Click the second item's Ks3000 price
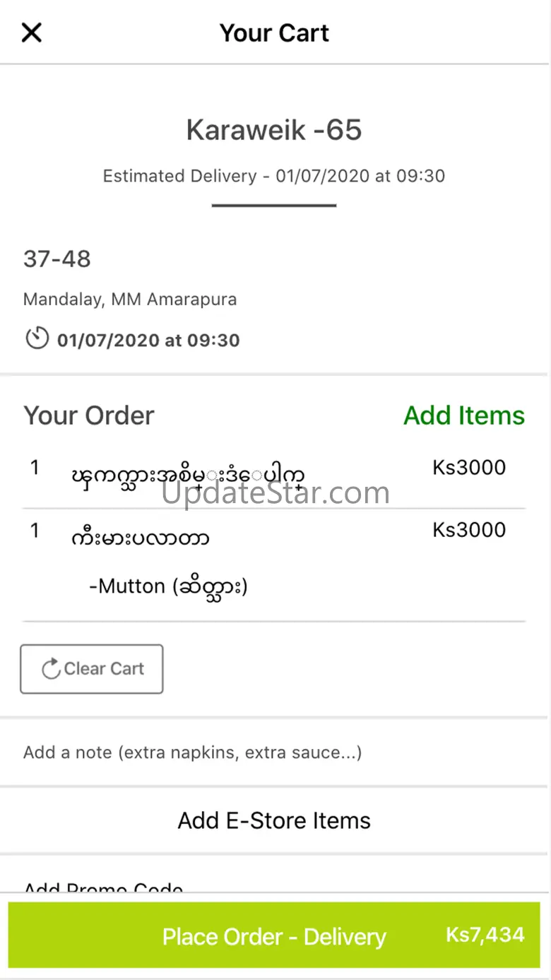 [469, 530]
